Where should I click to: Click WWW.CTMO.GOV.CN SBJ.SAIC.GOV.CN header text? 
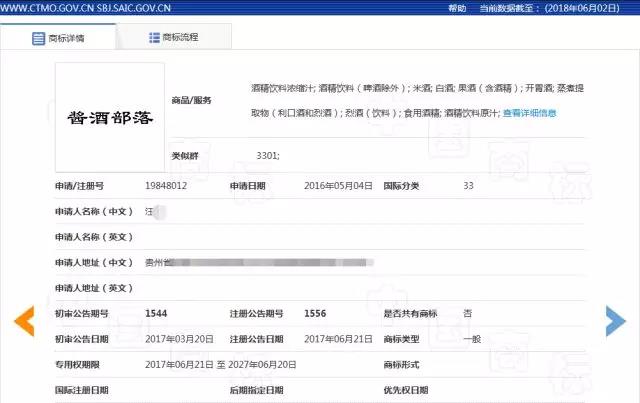pyautogui.click(x=86, y=8)
